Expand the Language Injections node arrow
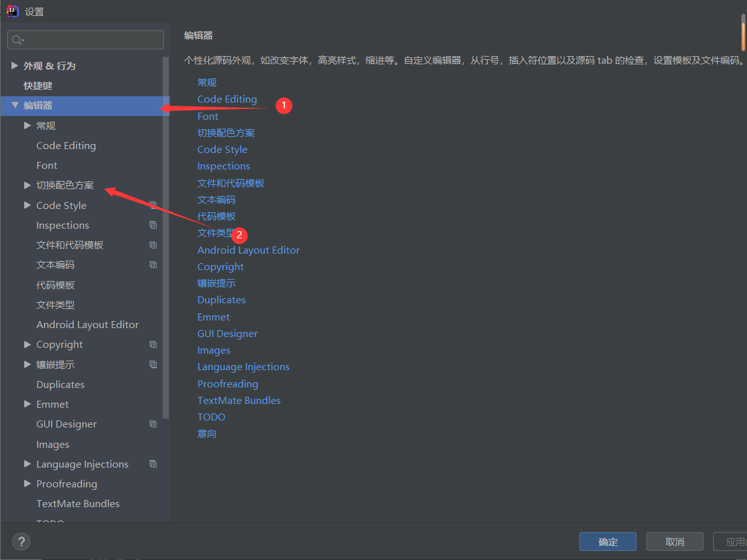Screen dimensions: 747x560 coord(27,464)
